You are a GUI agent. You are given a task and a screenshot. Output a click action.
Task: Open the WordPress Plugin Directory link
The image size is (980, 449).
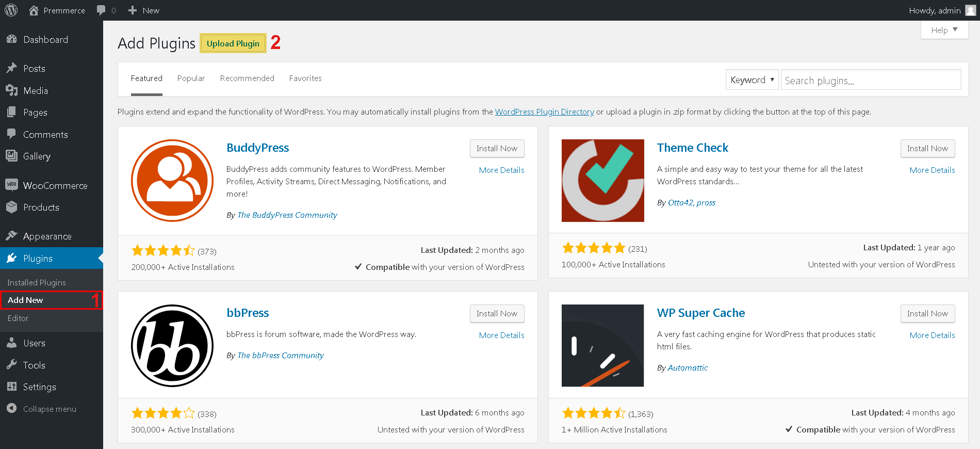coord(545,112)
